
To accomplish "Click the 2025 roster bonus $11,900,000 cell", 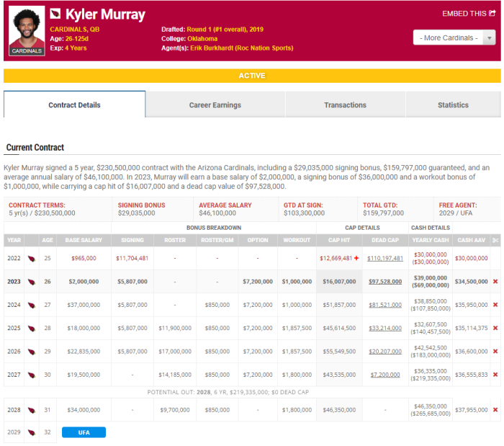I will tap(175, 328).
